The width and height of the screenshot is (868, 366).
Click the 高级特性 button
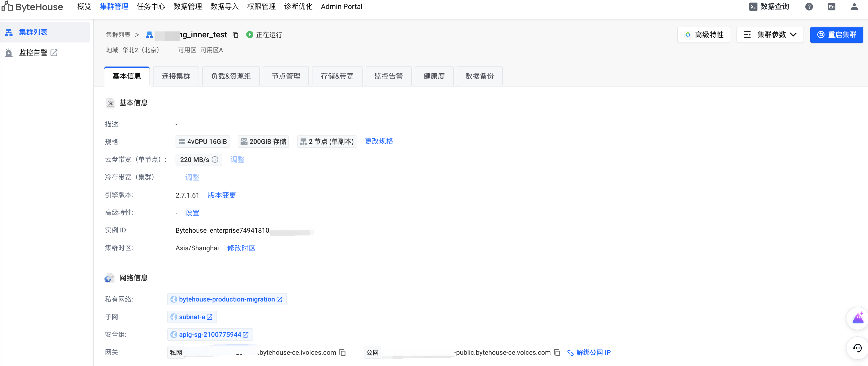click(703, 35)
